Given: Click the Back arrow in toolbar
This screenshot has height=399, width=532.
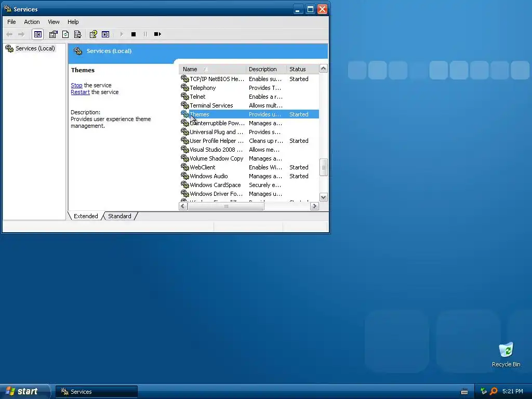Looking at the screenshot, I should pos(9,34).
